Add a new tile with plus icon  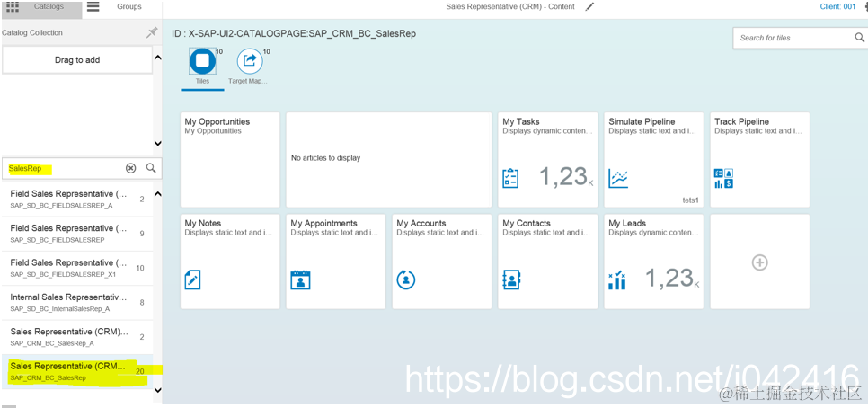[x=759, y=262]
